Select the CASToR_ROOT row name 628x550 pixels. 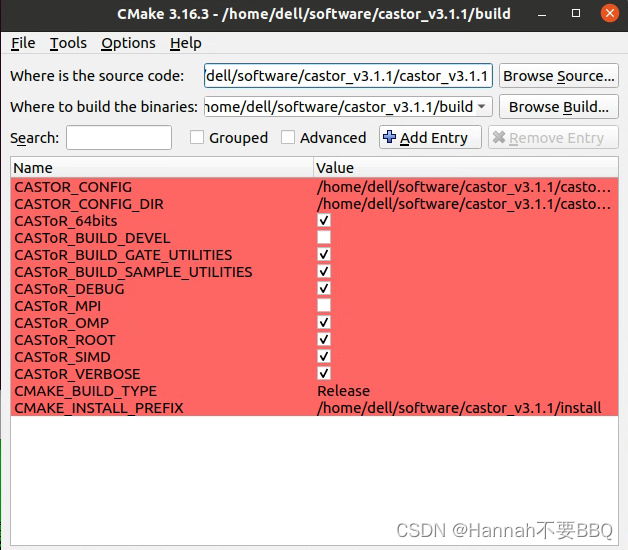coord(65,340)
